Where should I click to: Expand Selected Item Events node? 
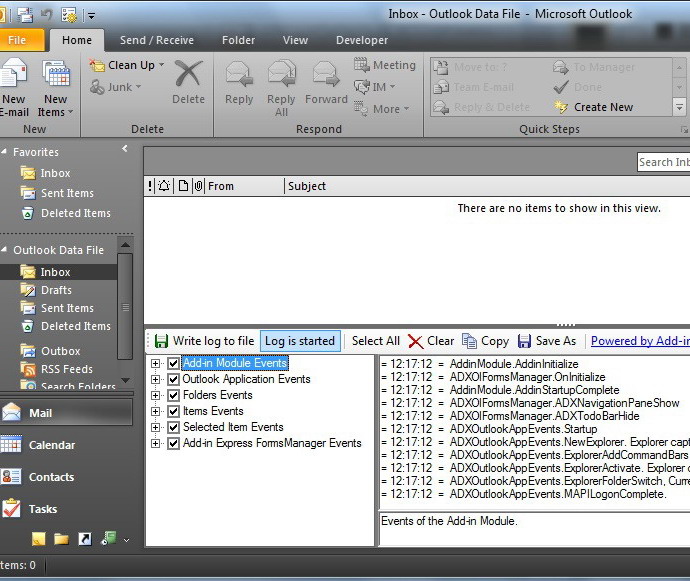[155, 427]
